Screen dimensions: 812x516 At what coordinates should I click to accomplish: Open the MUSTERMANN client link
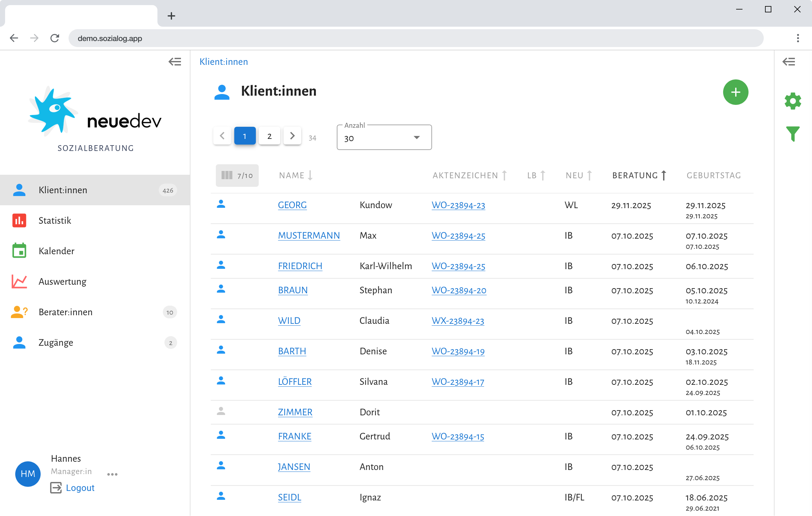pos(309,235)
